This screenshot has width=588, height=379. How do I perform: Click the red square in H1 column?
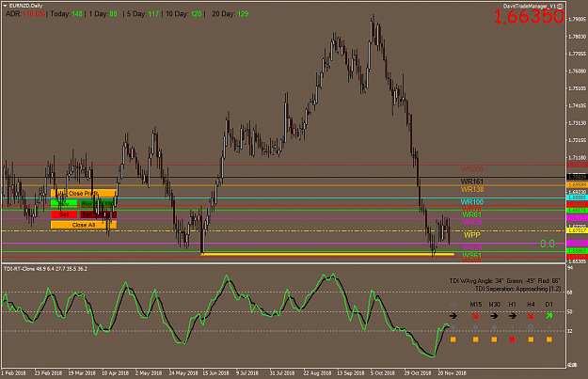[x=512, y=340]
